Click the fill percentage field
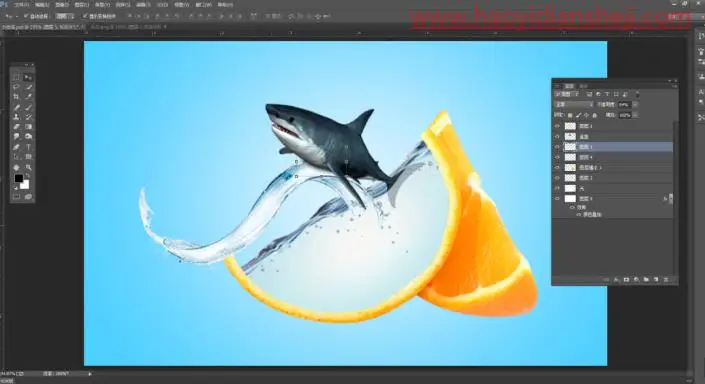705x384 pixels. tap(625, 115)
